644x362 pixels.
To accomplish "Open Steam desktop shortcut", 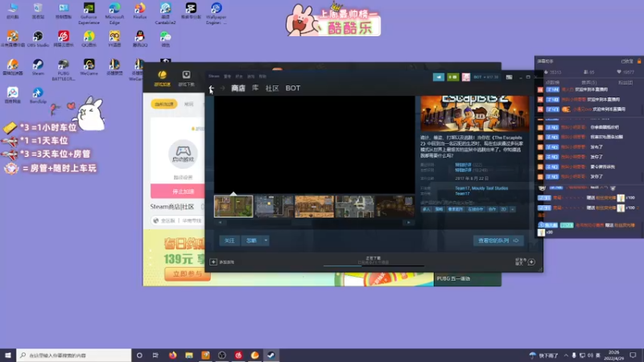I will (38, 68).
